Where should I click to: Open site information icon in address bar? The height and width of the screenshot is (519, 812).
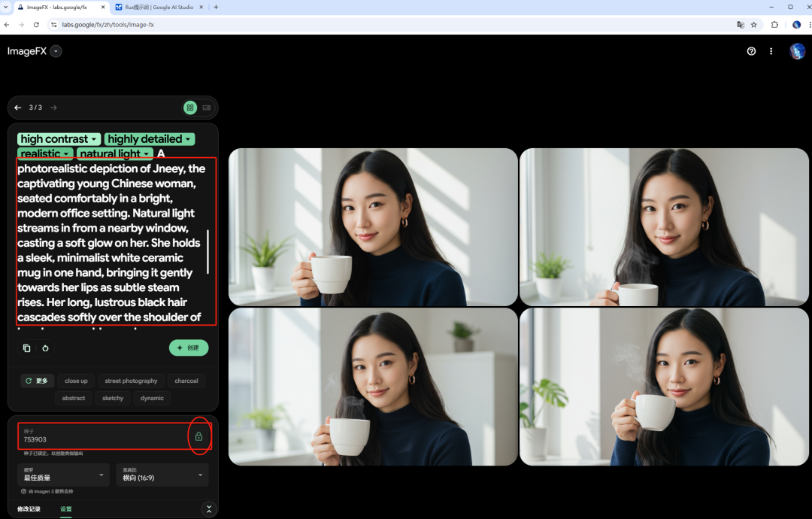point(53,24)
